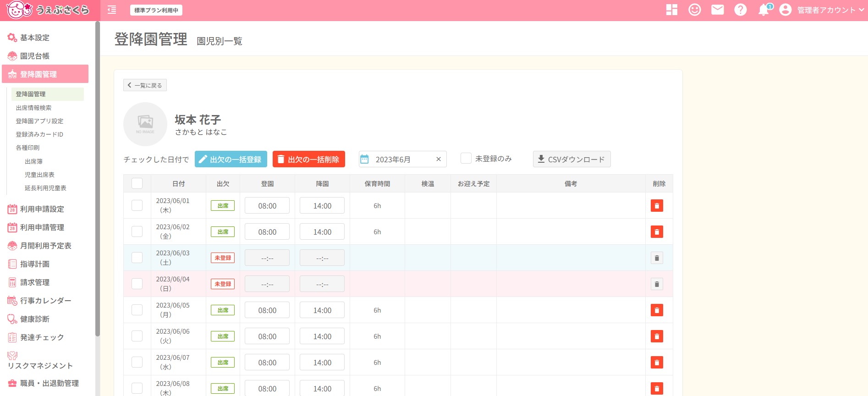This screenshot has height=396, width=868.
Task: Click the user avatar icon in header
Action: click(786, 10)
